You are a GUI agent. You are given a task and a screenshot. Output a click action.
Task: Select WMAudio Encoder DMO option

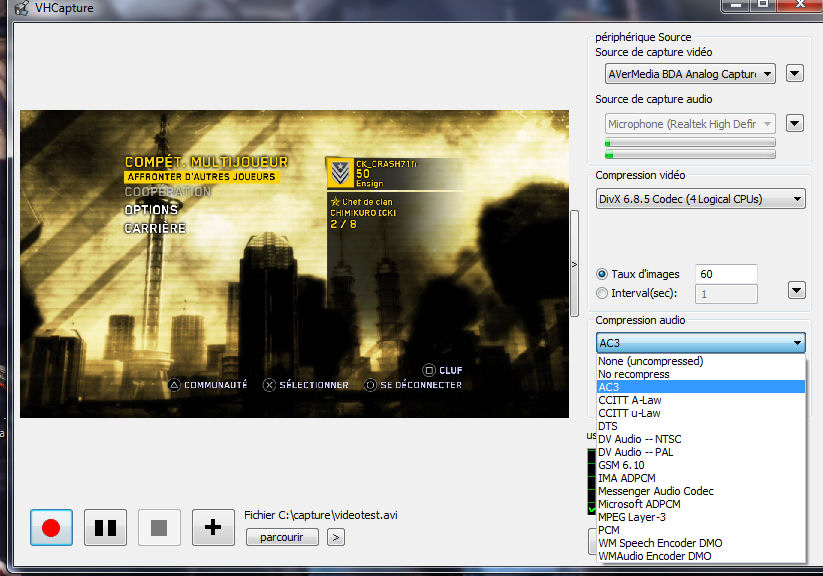click(701, 556)
